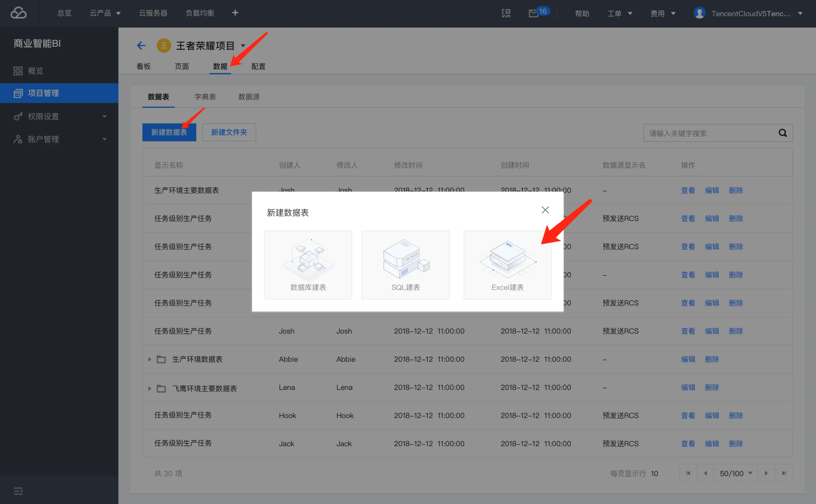Click the search magnifier icon
This screenshot has height=504, width=816.
tap(783, 133)
